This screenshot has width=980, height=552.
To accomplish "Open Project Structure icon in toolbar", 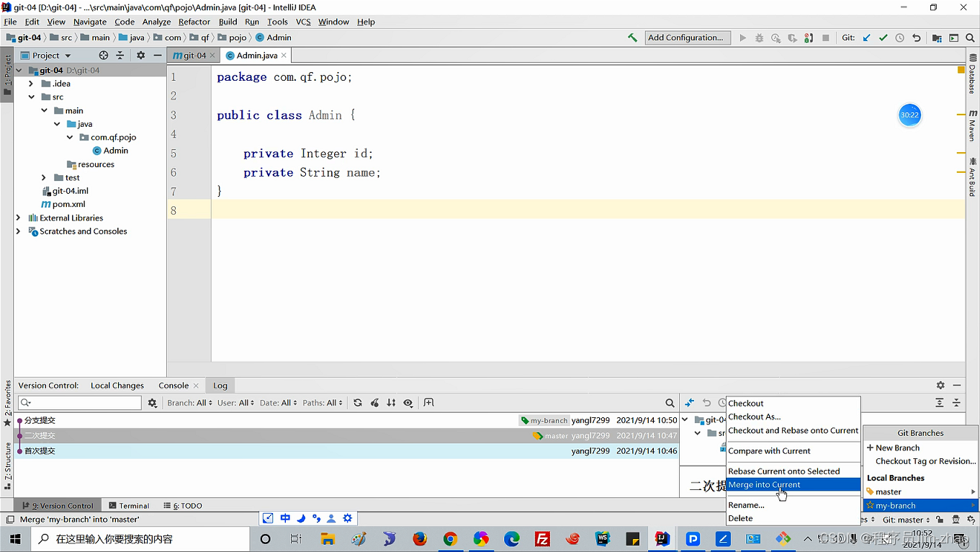I will (x=937, y=37).
